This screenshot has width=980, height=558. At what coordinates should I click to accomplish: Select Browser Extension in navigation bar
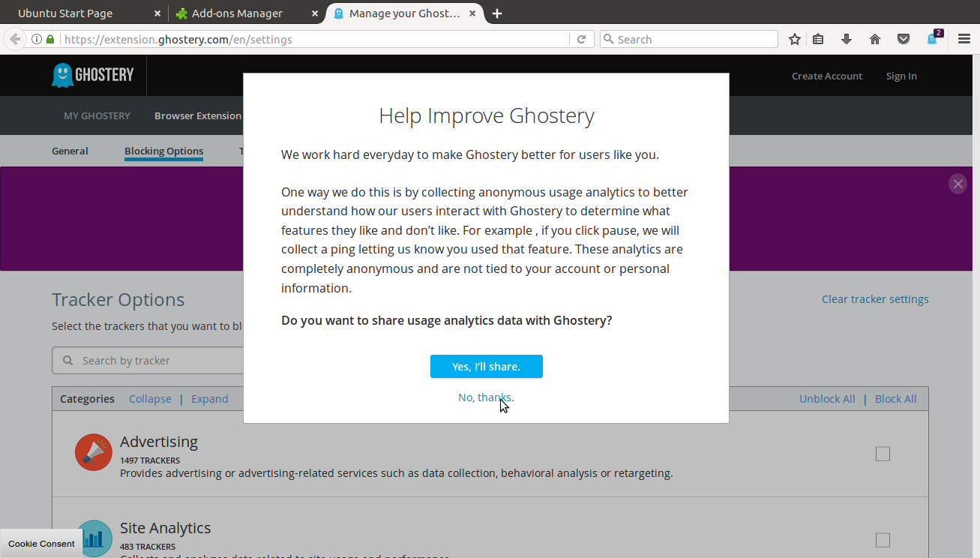(x=198, y=115)
